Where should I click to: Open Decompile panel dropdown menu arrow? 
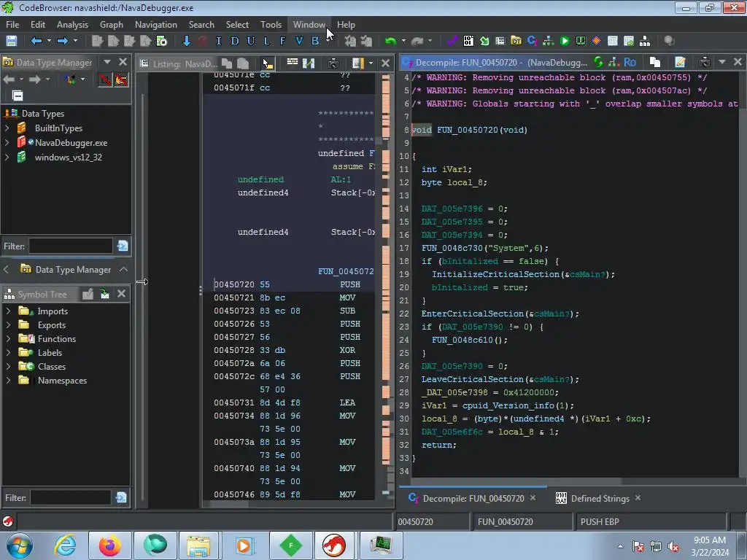pyautogui.click(x=721, y=62)
